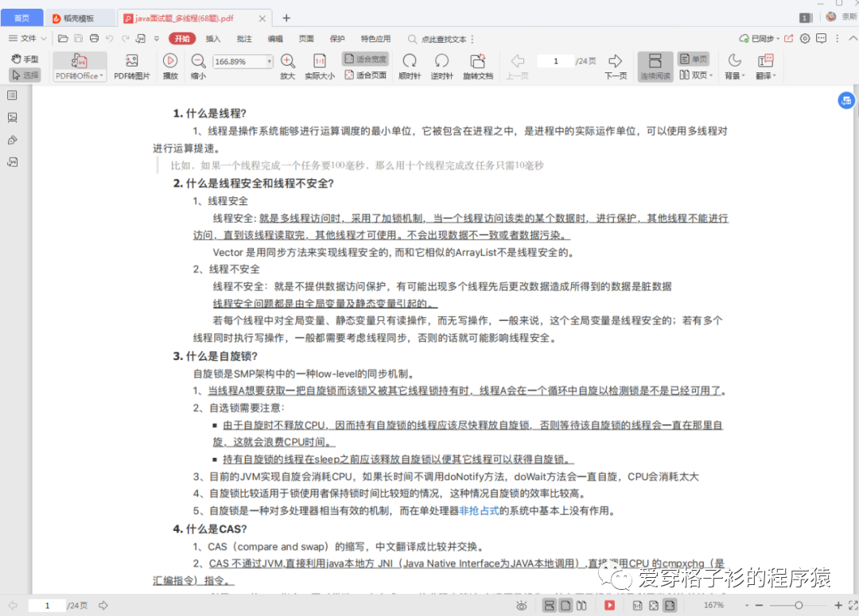Expand the quick access toolbar customize arrow
Image resolution: width=859 pixels, height=616 pixels.
click(157, 38)
